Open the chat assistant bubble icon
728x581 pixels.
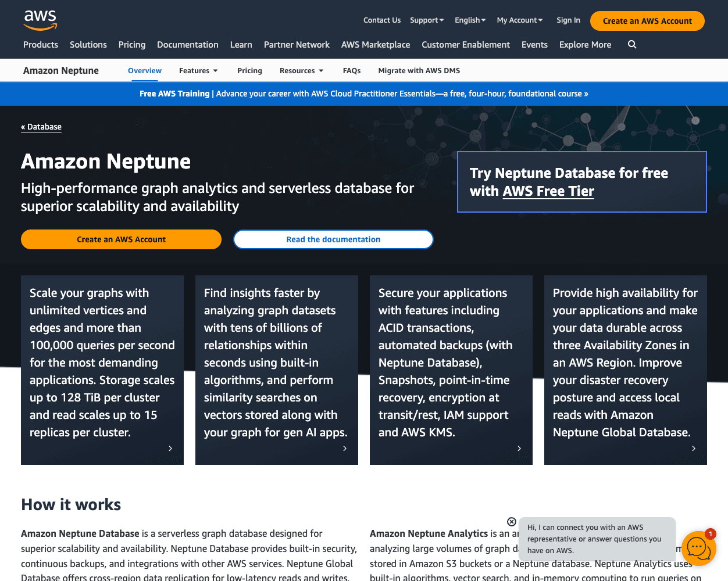tap(698, 548)
